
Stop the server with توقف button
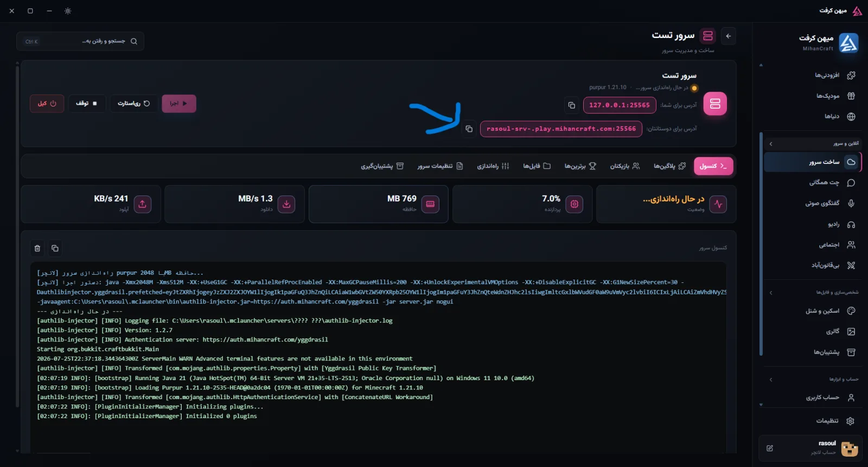(87, 104)
